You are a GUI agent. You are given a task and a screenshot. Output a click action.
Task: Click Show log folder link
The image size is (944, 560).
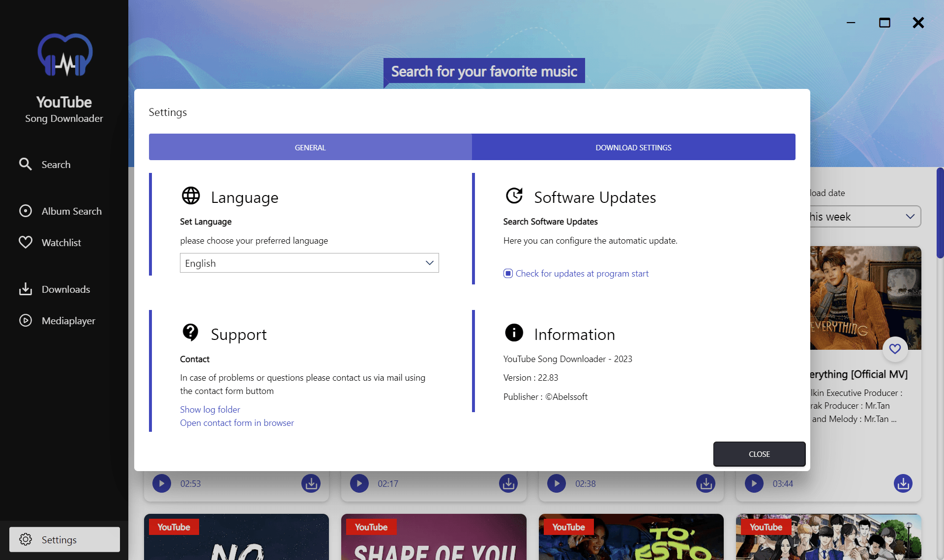(210, 409)
